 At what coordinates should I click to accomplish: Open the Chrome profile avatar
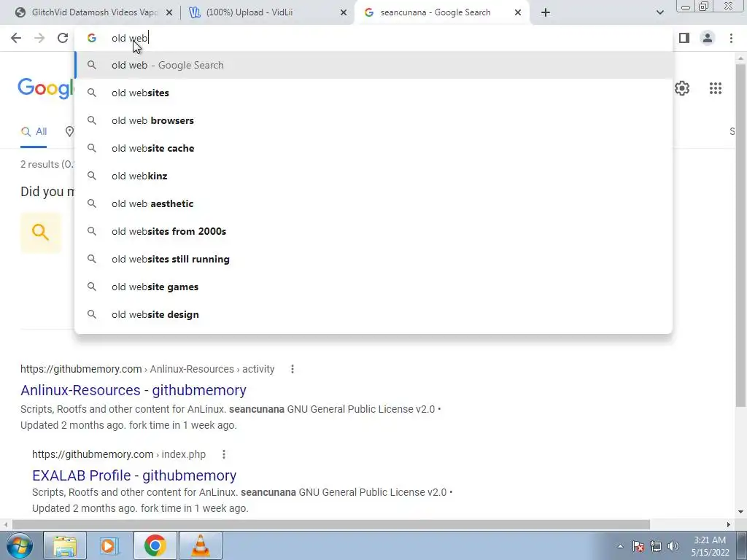click(708, 38)
